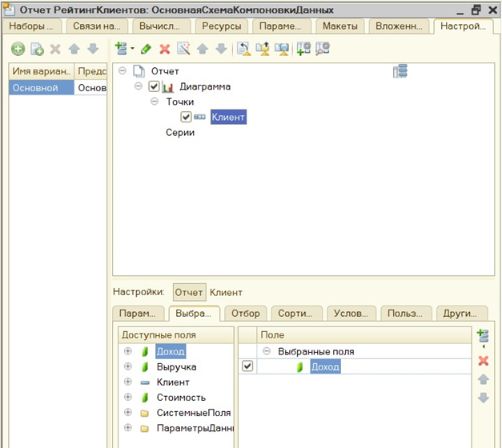
Task: Select the Точки tree item
Action: pyautogui.click(x=180, y=102)
